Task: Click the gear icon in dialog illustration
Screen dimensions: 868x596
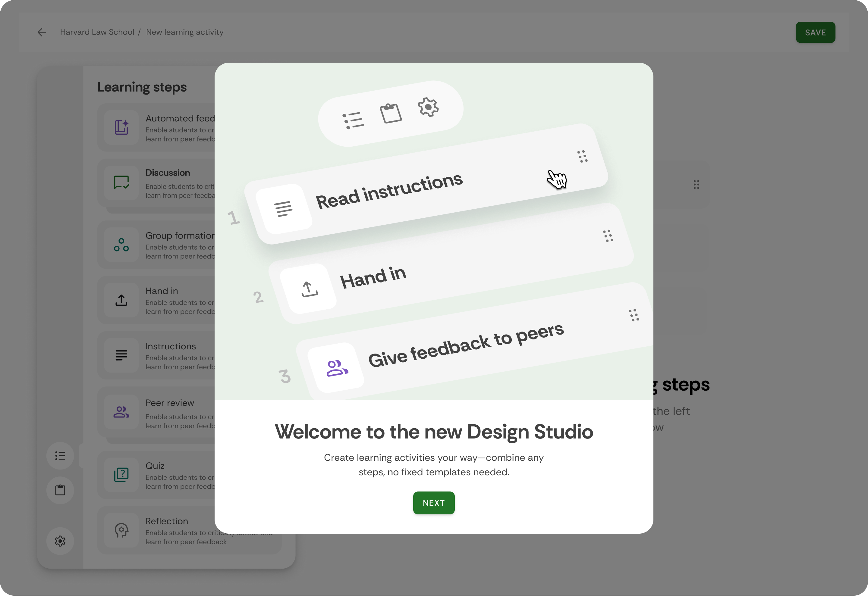Action: (x=428, y=107)
